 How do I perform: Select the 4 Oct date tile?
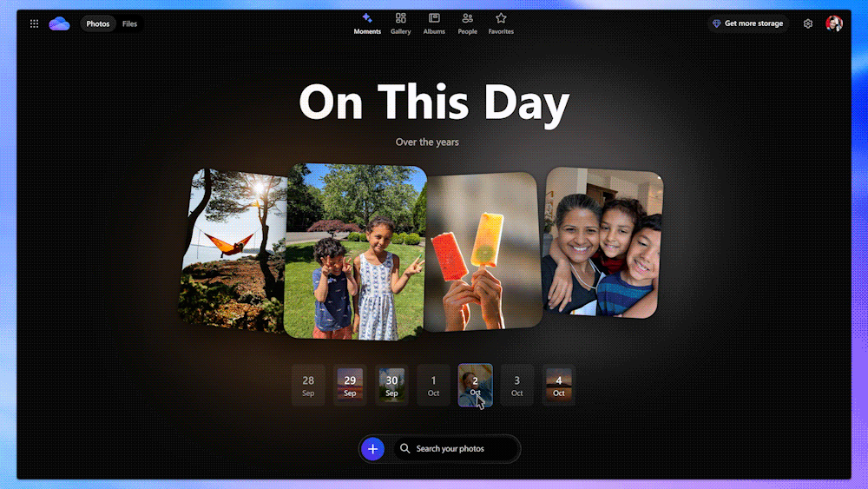coord(558,386)
